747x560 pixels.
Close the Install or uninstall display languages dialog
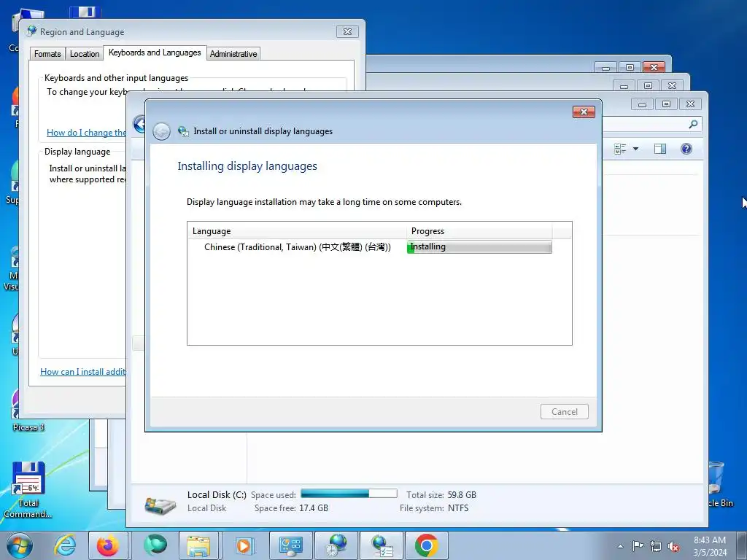coord(584,112)
